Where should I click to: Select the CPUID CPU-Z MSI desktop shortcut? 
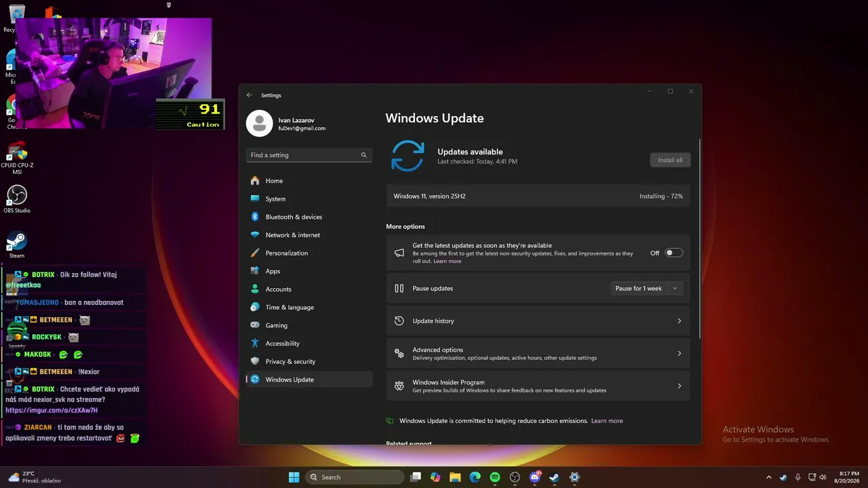pos(17,159)
